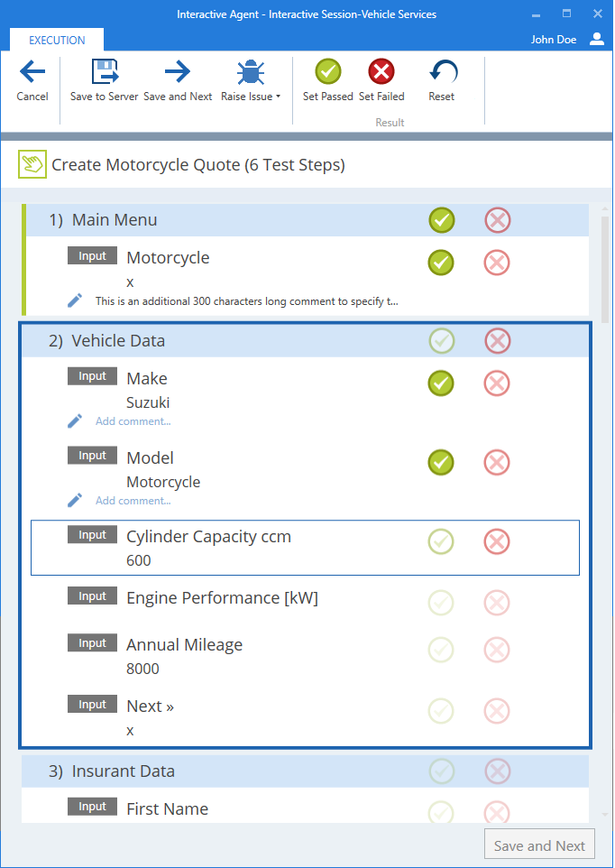Click the Save to Server icon

(105, 72)
